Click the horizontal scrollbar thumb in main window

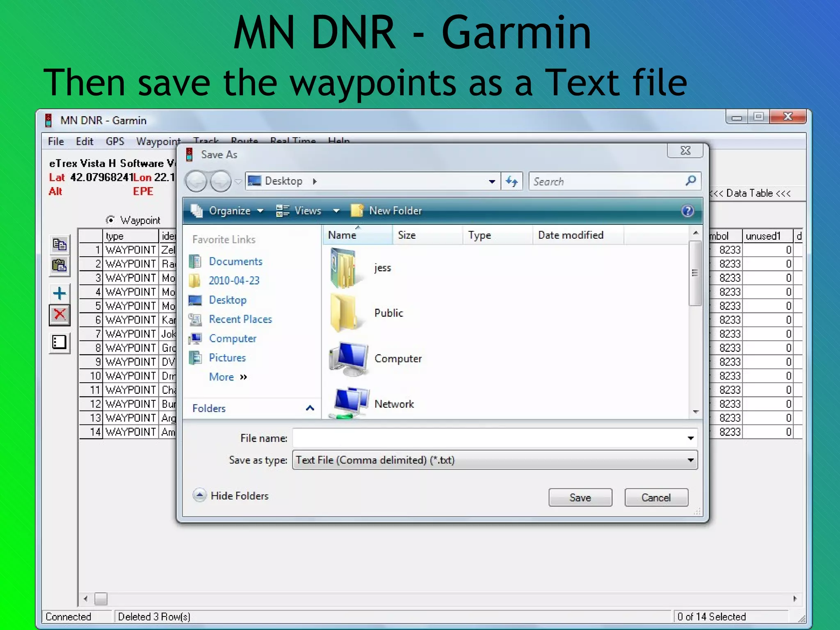[x=101, y=599]
